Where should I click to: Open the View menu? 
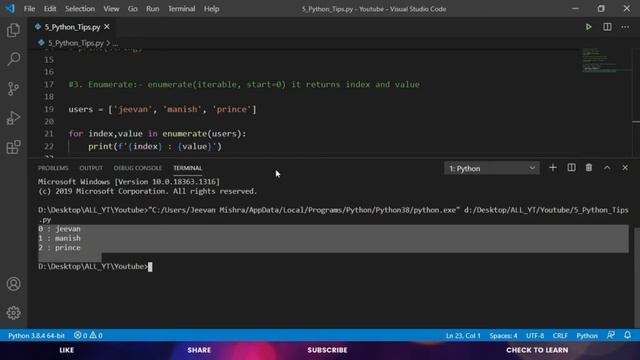click(x=111, y=9)
